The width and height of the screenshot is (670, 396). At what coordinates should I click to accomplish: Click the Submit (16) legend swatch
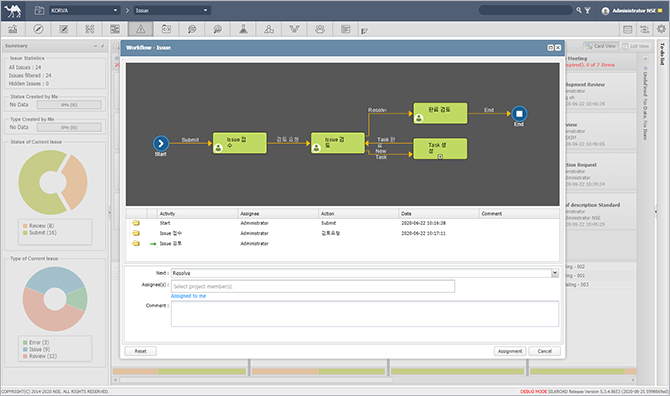click(x=25, y=233)
